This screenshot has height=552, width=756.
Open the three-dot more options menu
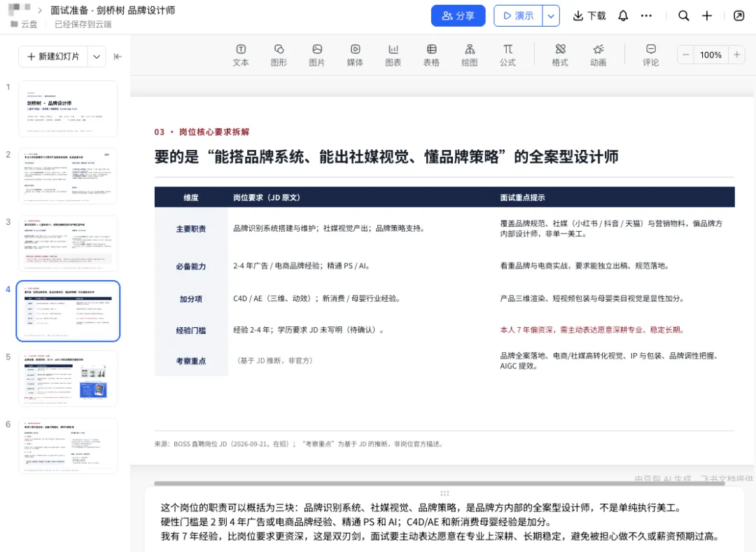tap(646, 16)
